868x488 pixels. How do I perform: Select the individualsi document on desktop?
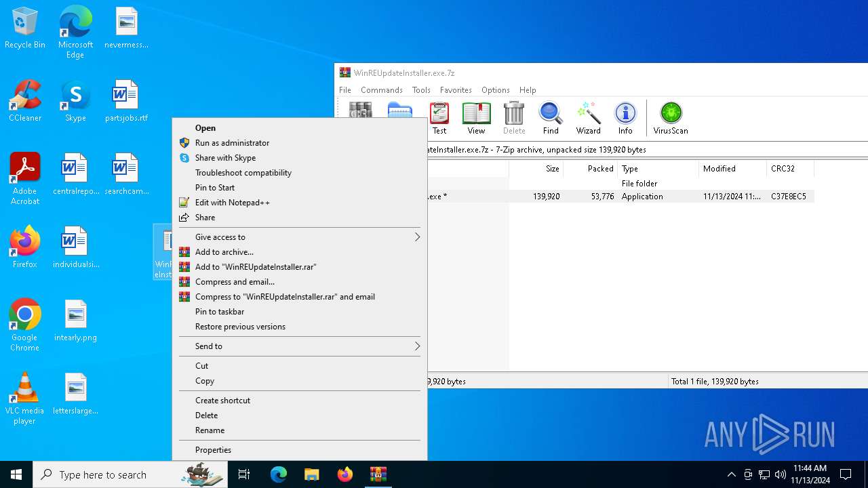coord(75,247)
